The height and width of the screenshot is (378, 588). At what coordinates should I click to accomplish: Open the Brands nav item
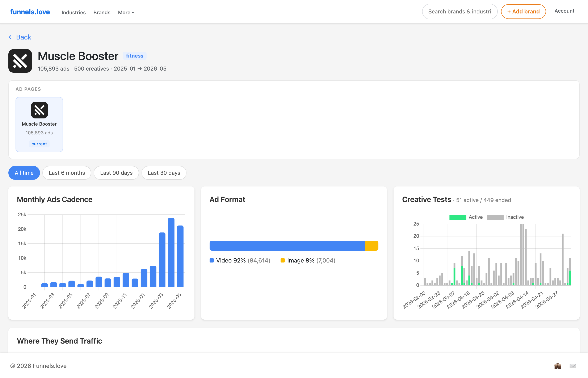coord(102,13)
